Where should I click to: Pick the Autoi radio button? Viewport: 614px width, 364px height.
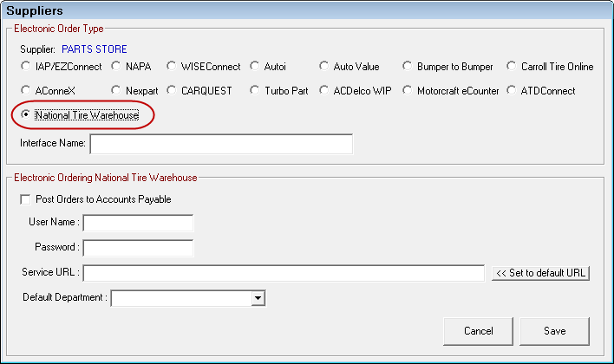[x=255, y=67]
